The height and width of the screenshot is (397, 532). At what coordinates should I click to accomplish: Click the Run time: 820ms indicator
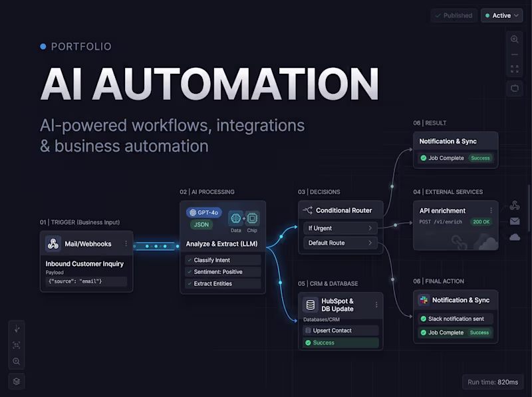493,382
